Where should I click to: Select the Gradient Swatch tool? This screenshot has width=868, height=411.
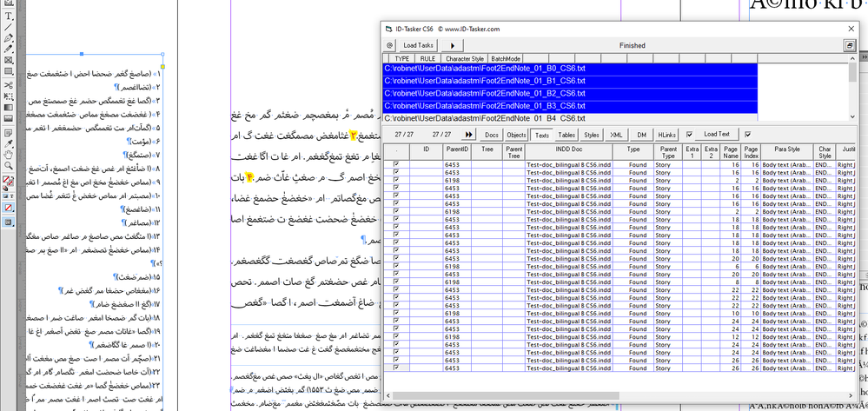pos(9,108)
